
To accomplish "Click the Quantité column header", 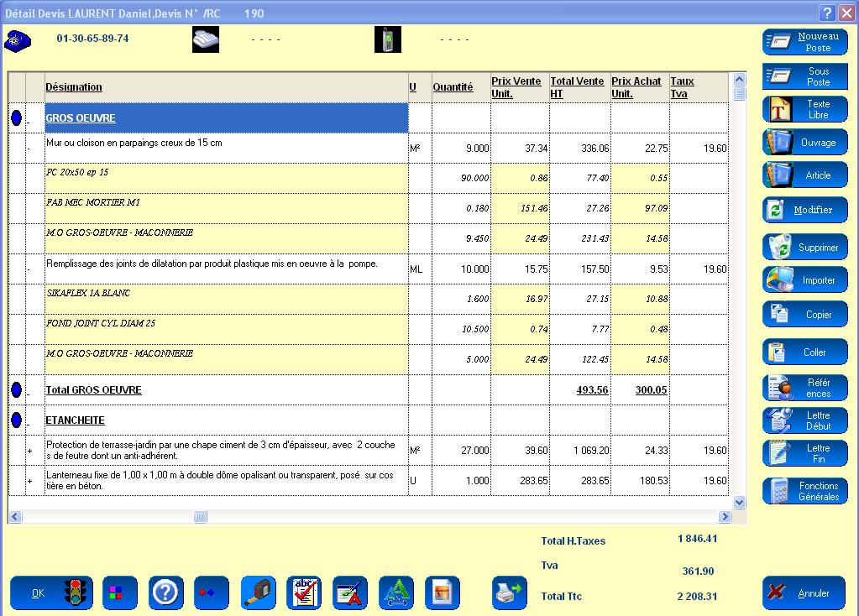I will coord(453,86).
